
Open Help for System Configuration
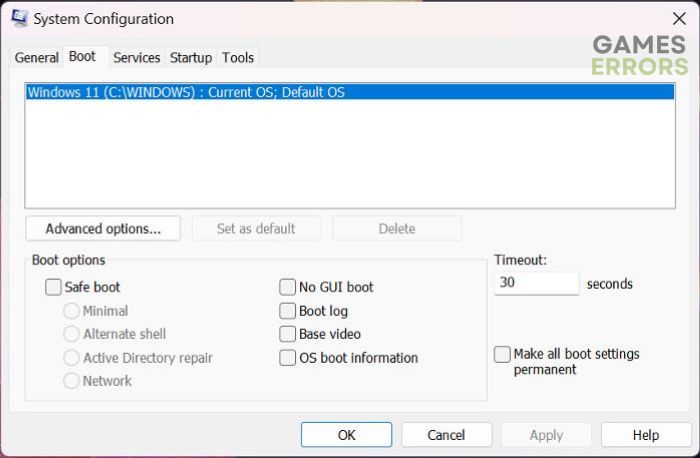point(646,435)
